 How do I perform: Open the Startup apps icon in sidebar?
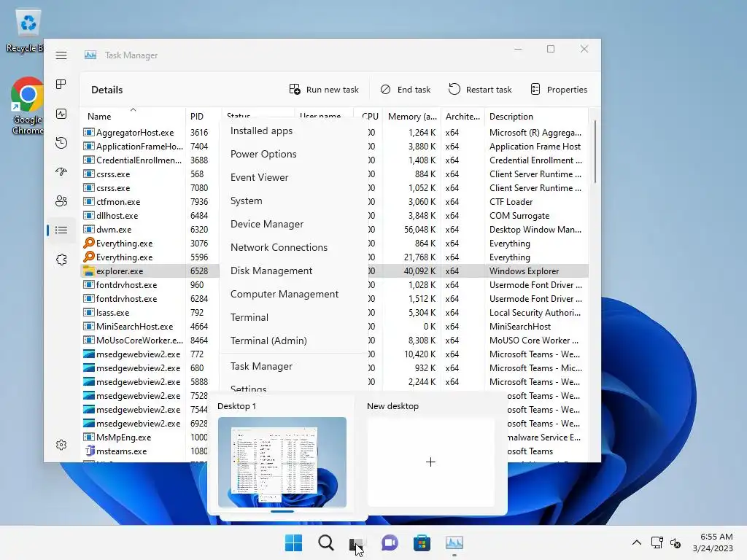[61, 172]
